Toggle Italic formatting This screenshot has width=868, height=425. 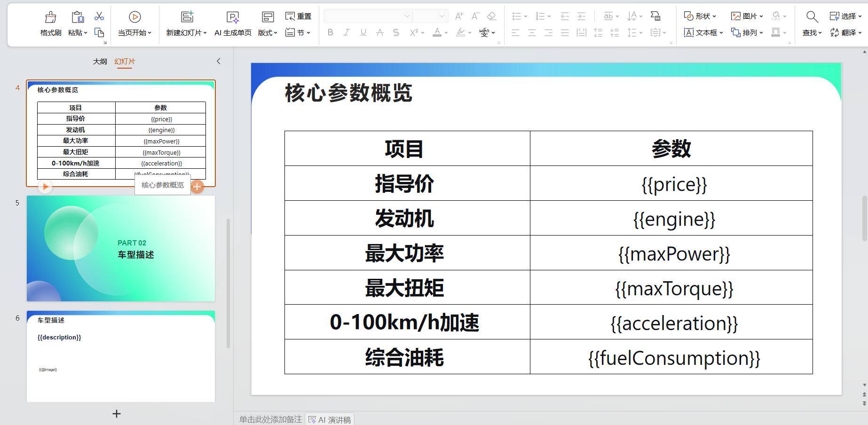tap(347, 32)
